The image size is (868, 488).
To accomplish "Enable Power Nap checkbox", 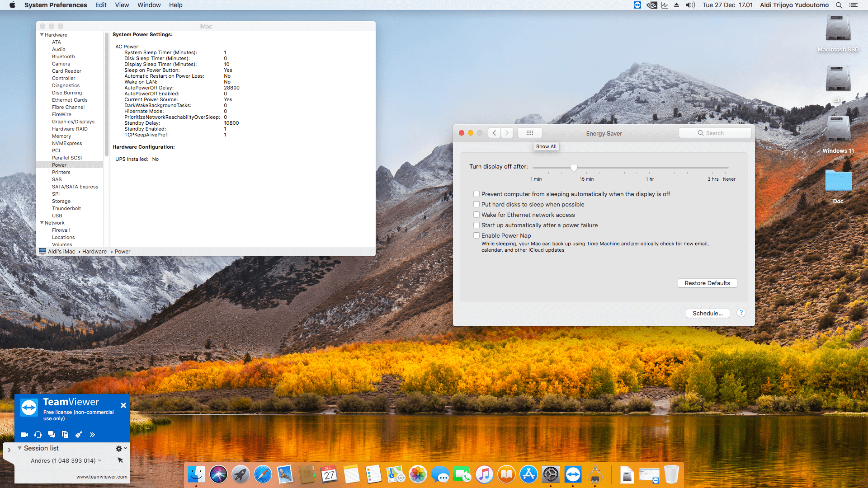I will tap(476, 235).
